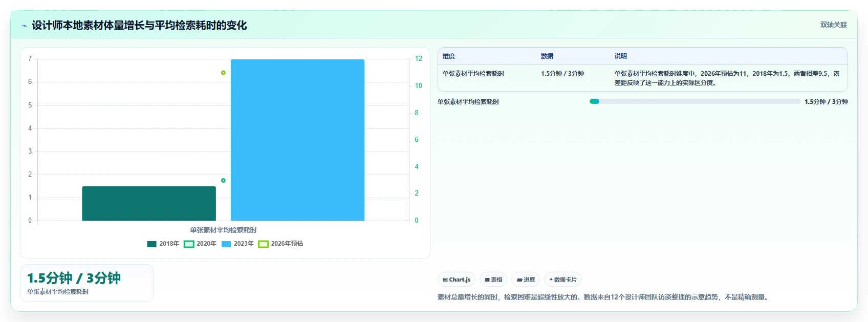The width and height of the screenshot is (868, 322).
Task: Click the Chart.js tag icon
Action: pyautogui.click(x=445, y=280)
